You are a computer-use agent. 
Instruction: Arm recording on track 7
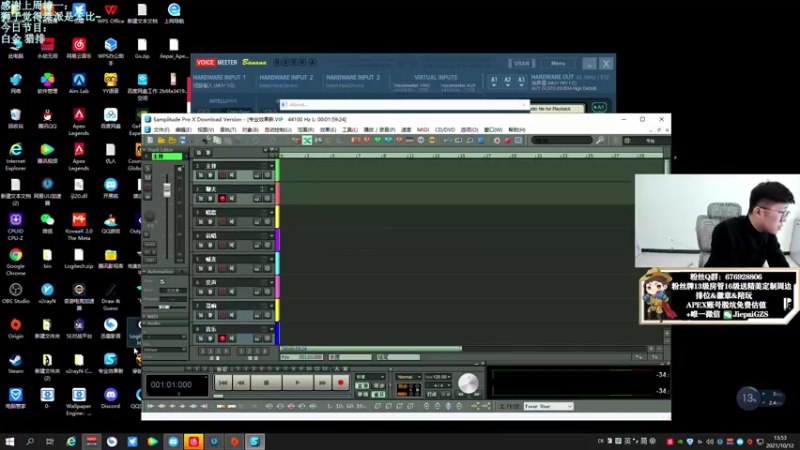[x=222, y=315]
